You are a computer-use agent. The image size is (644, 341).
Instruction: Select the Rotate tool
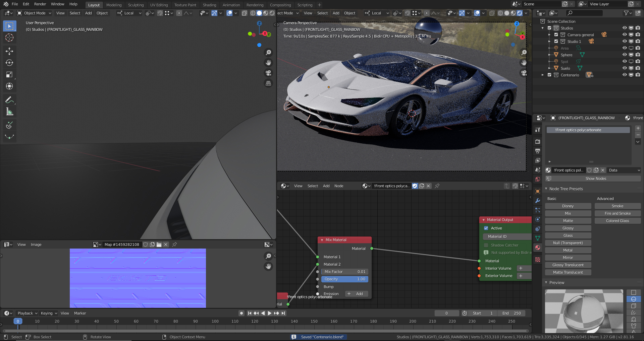click(x=9, y=63)
